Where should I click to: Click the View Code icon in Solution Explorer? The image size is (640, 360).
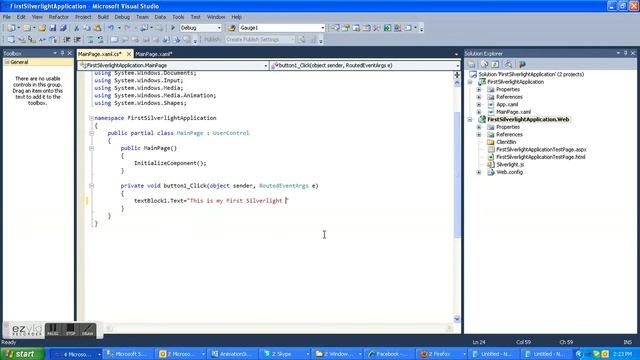tap(508, 64)
